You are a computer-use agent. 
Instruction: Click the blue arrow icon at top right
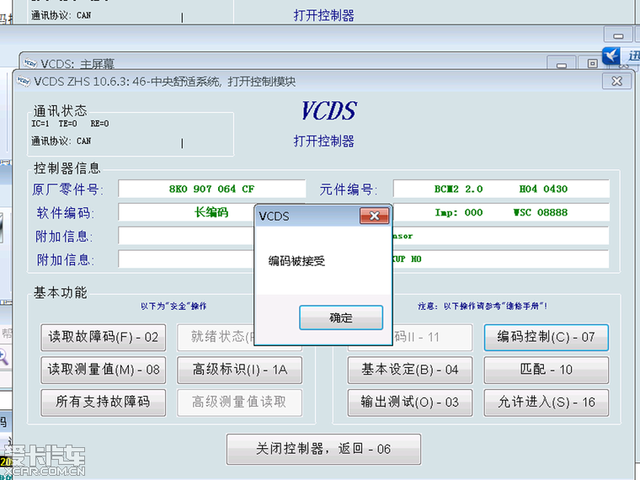pyautogui.click(x=614, y=56)
